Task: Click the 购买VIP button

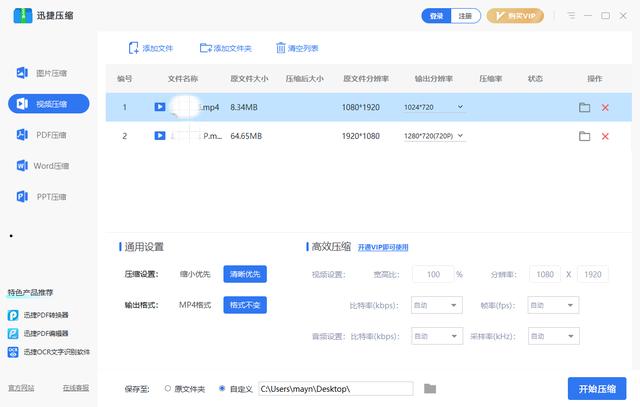Action: tap(515, 16)
